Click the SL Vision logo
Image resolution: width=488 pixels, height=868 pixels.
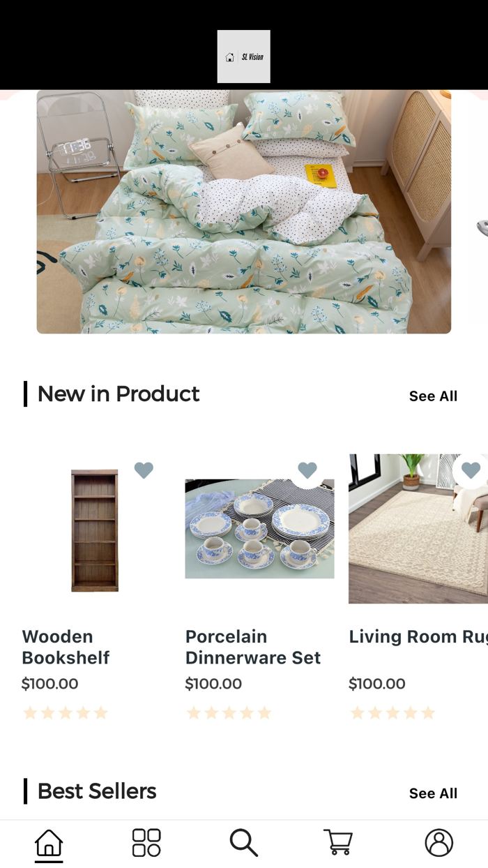243,57
